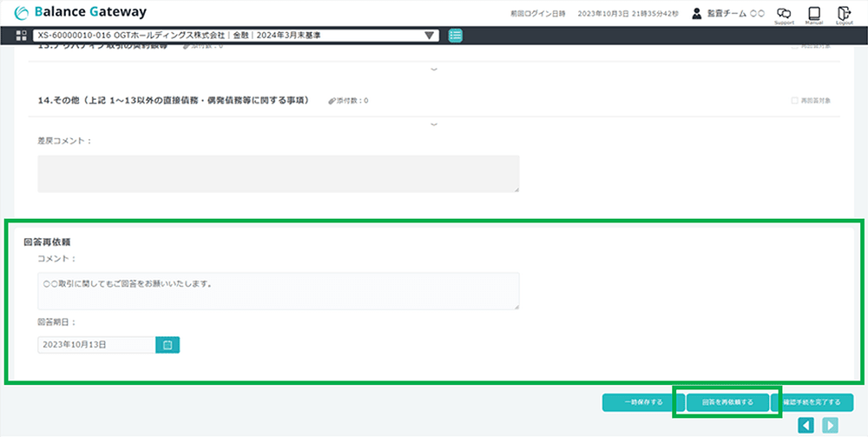Check 再回答対象 box for item 14
This screenshot has height=437, width=868.
pos(795,101)
